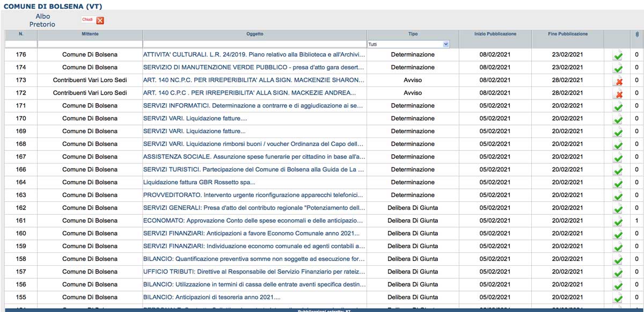Viewport: 644px width, 312px height.
Task: Open the ATTIVITA' CULTURALI L.R. 24/2019 entry
Action: (x=254, y=55)
